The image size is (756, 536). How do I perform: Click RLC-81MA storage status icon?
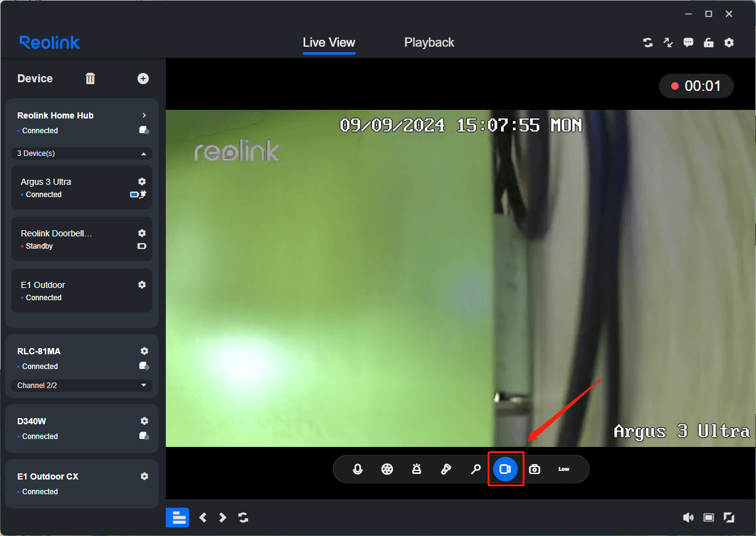144,366
